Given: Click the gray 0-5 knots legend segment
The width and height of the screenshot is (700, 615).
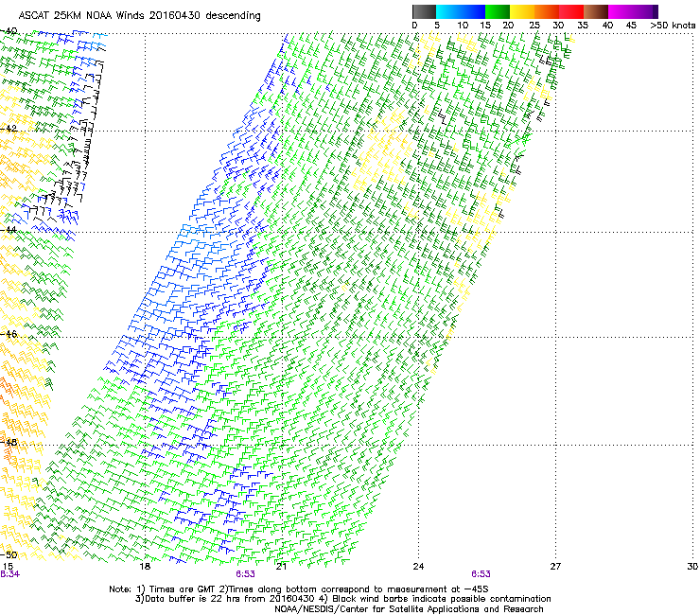Looking at the screenshot, I should coord(424,11).
